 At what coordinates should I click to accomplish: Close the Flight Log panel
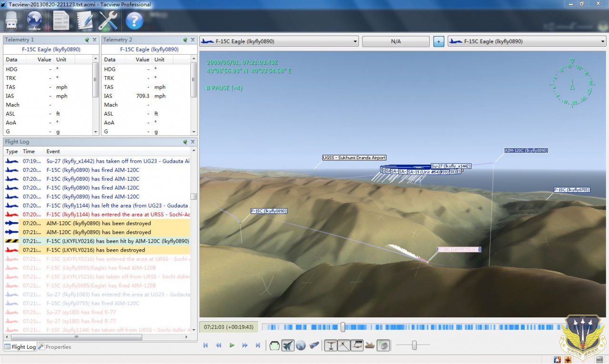click(193, 142)
